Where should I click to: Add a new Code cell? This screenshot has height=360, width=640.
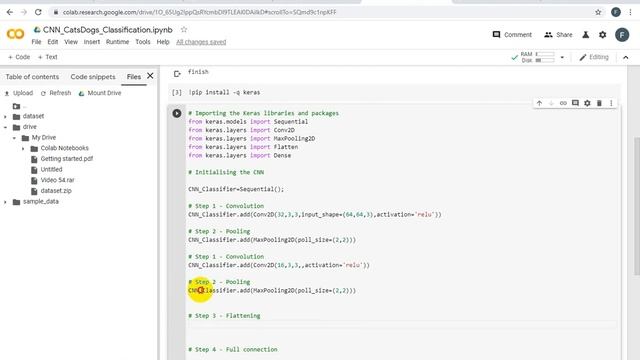(19, 57)
